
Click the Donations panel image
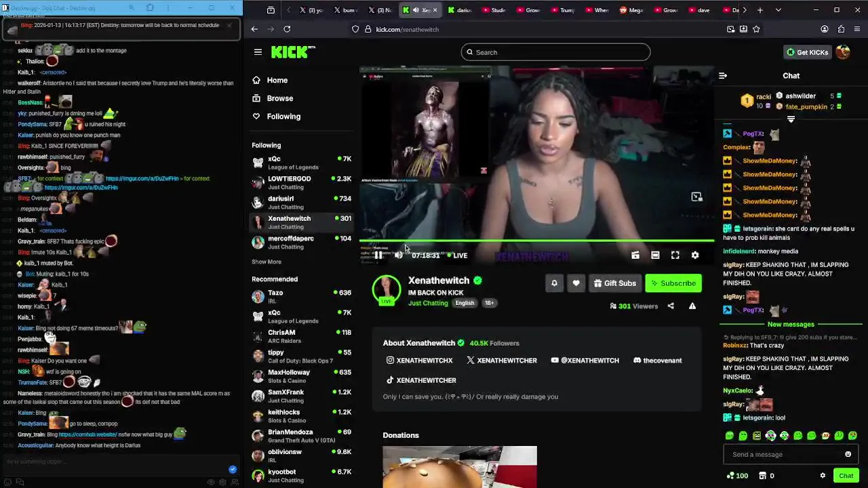tap(460, 467)
